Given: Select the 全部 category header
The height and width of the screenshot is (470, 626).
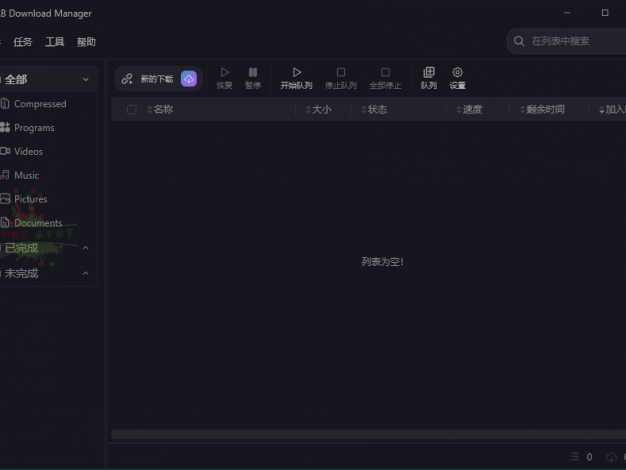Looking at the screenshot, I should [47, 79].
